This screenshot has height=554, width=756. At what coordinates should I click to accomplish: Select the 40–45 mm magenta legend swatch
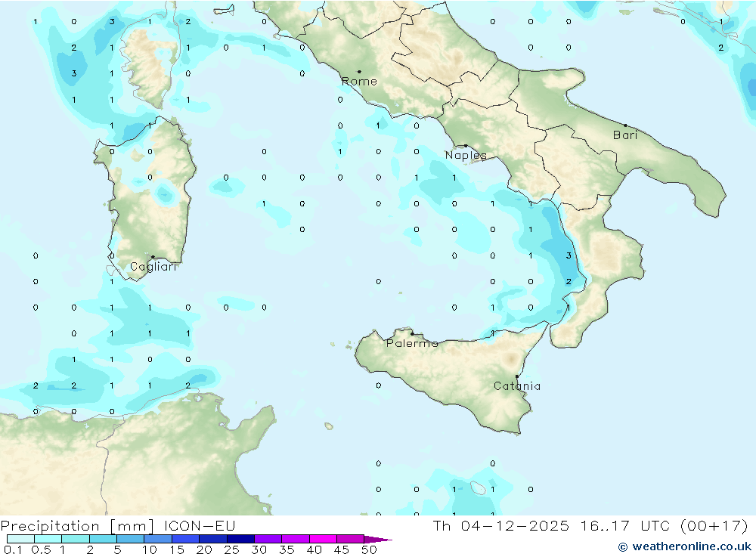point(323,539)
